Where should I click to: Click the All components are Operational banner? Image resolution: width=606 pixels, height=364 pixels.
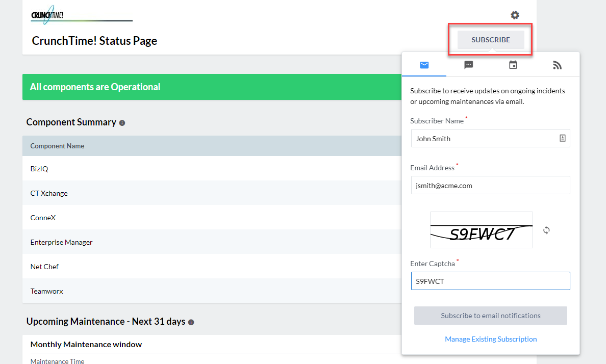coord(204,87)
